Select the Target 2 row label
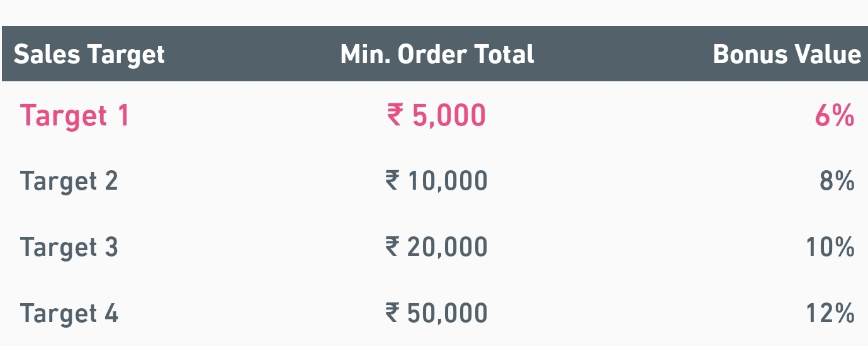Viewport: 868px width, 346px height. 69,182
